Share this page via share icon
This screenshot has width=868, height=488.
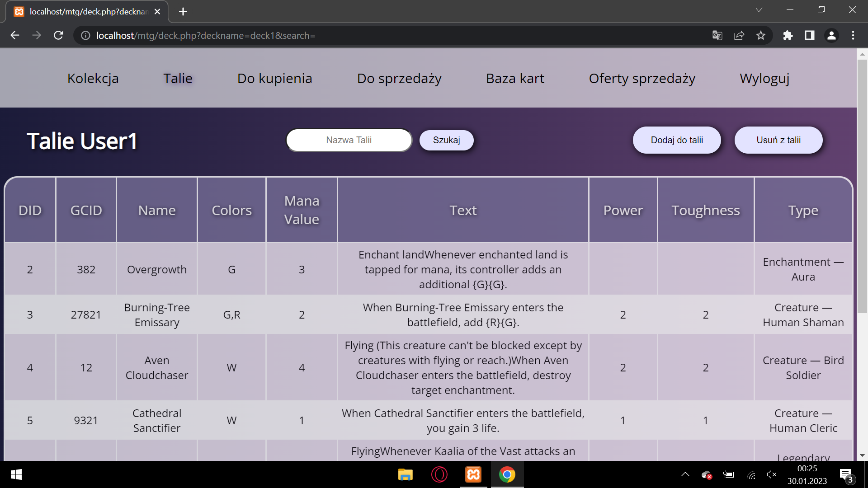[x=739, y=35]
